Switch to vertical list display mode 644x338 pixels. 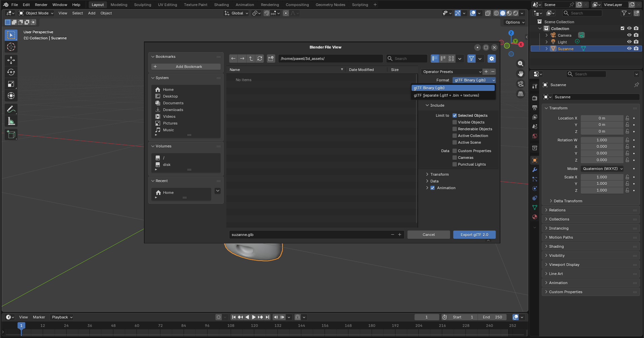[435, 59]
